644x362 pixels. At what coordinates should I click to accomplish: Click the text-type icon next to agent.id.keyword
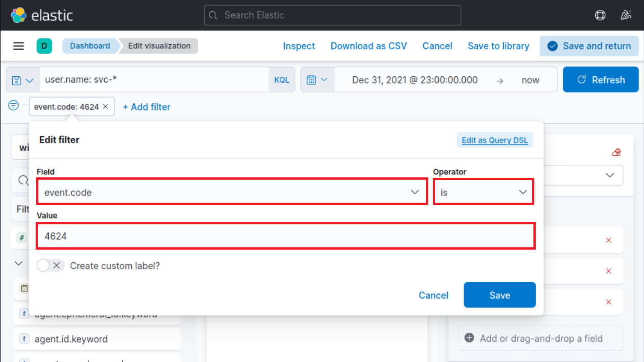(24, 339)
